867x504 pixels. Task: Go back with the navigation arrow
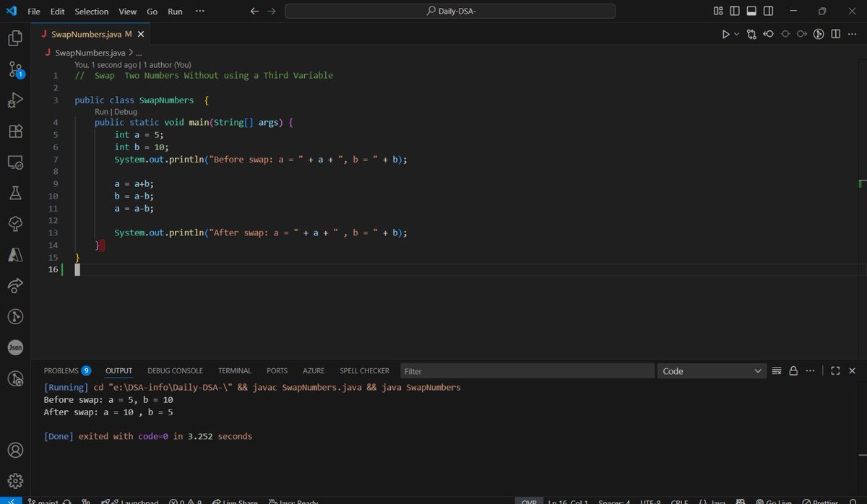(x=254, y=12)
